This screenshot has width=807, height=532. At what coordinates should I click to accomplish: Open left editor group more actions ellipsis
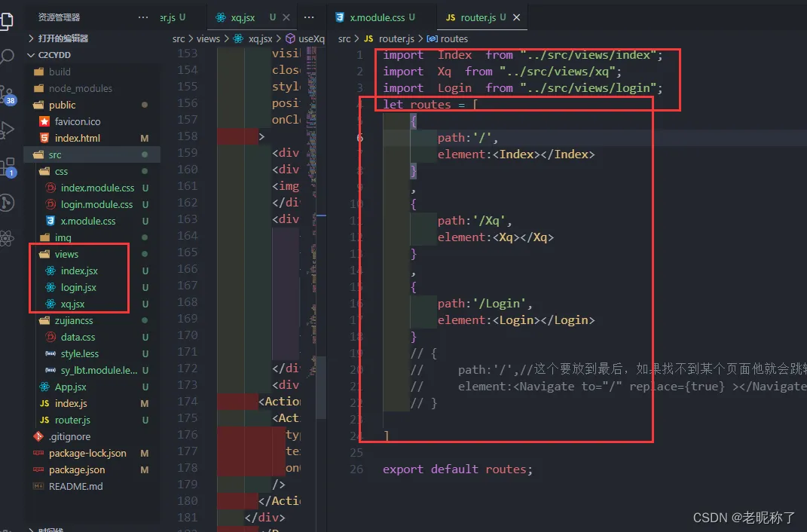(309, 17)
